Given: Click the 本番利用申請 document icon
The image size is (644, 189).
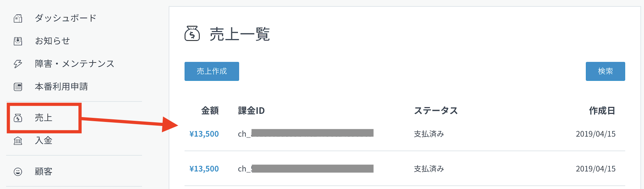Looking at the screenshot, I should click(x=18, y=87).
